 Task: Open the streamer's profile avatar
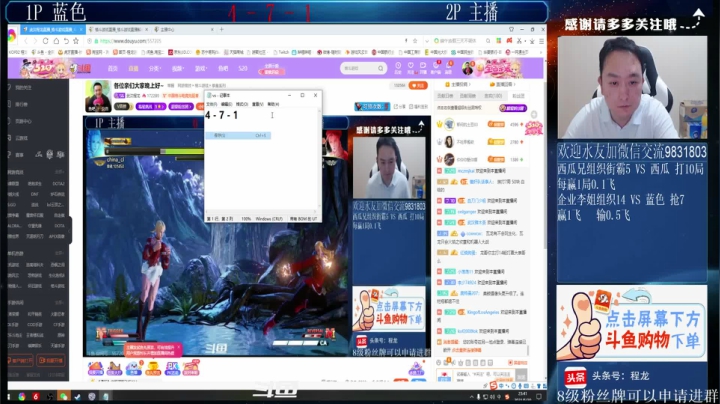[98, 96]
